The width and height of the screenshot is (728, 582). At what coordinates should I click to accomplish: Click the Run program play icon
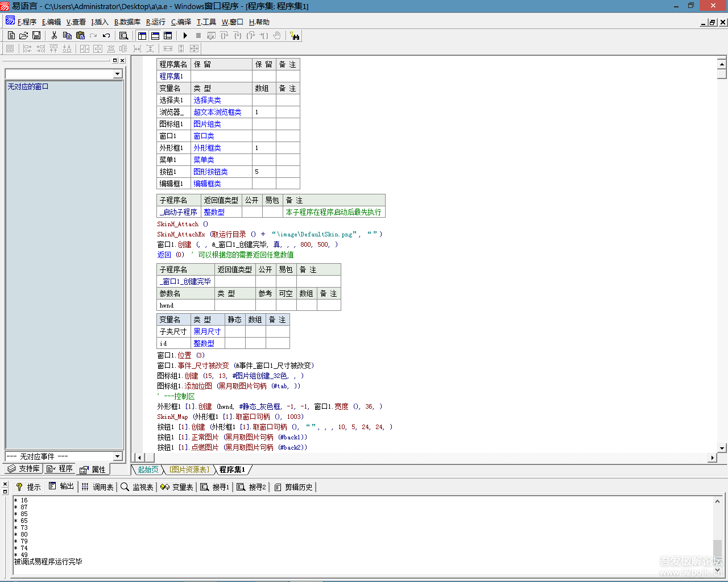pyautogui.click(x=185, y=35)
